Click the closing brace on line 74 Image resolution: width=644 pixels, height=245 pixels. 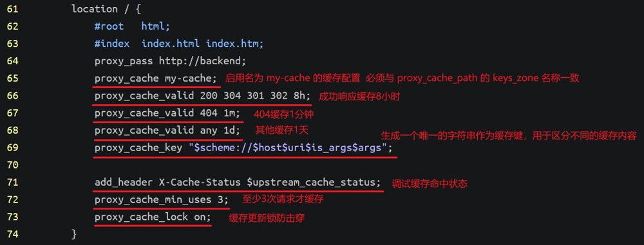pos(74,234)
